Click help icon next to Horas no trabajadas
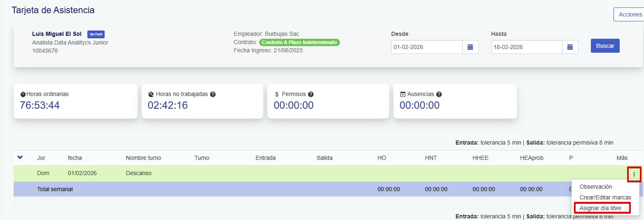Image resolution: width=644 pixels, height=220 pixels. point(213,94)
